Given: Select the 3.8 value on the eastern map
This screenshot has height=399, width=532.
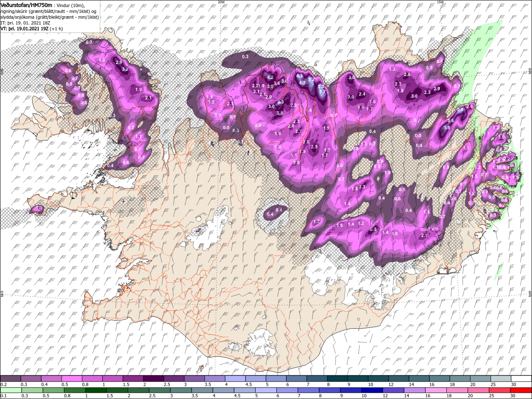Looking at the screenshot, I should (447, 128).
